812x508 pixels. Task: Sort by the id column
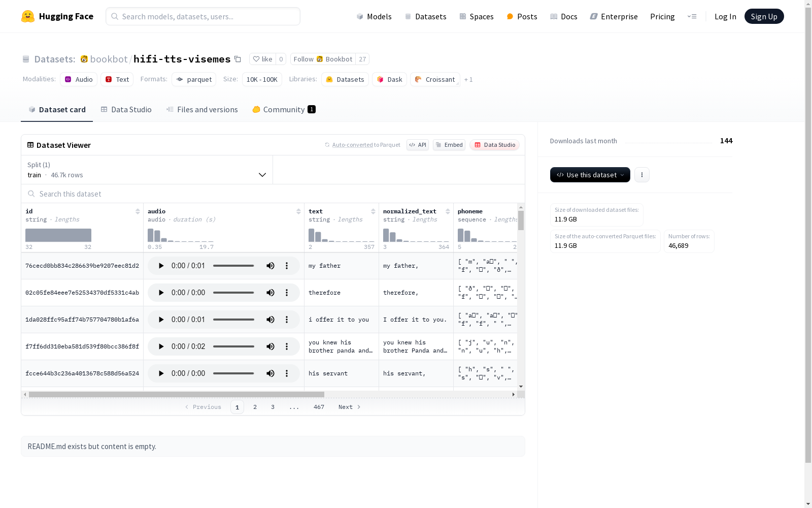click(138, 211)
